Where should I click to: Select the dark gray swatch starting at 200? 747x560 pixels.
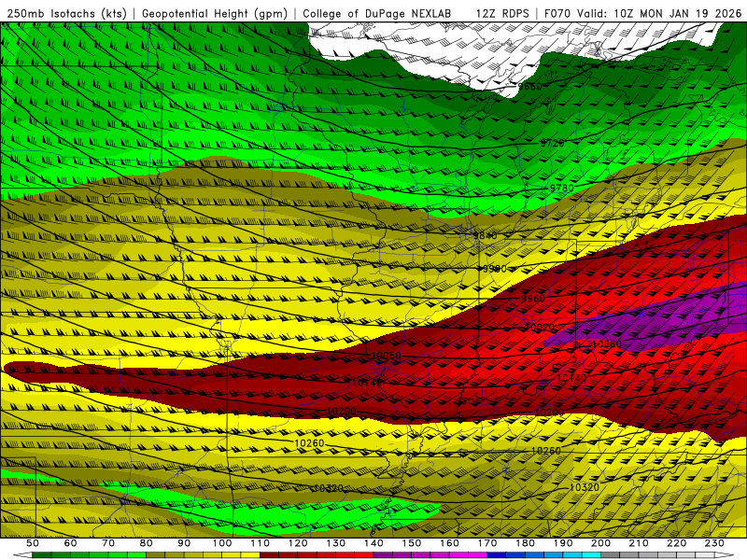(611, 555)
